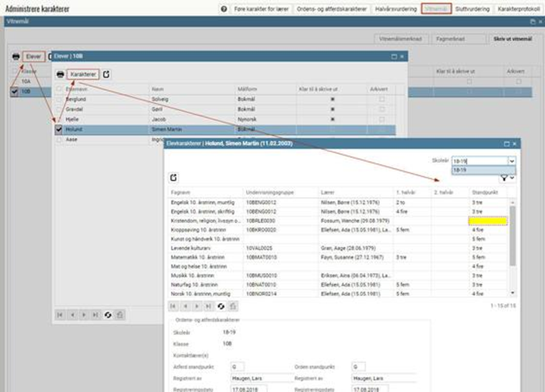Uncheck the class 10B row checkbox

pyautogui.click(x=14, y=91)
